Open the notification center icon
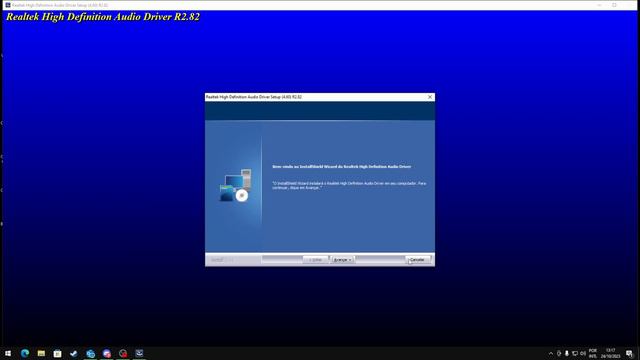Image resolution: width=640 pixels, height=360 pixels. pos(629,353)
